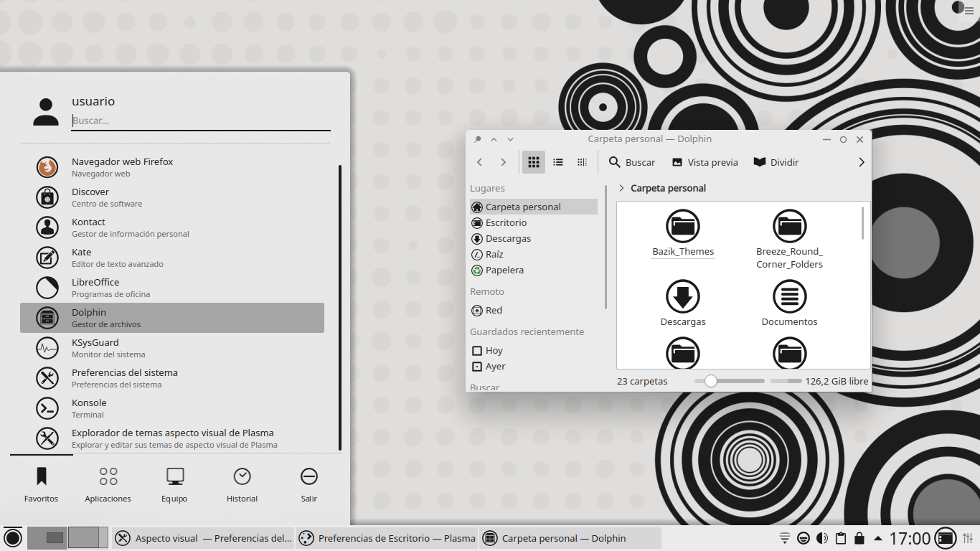This screenshot has width=980, height=551.
Task: Select the Breeze_Round_Corner_Folders folder
Action: tap(790, 239)
